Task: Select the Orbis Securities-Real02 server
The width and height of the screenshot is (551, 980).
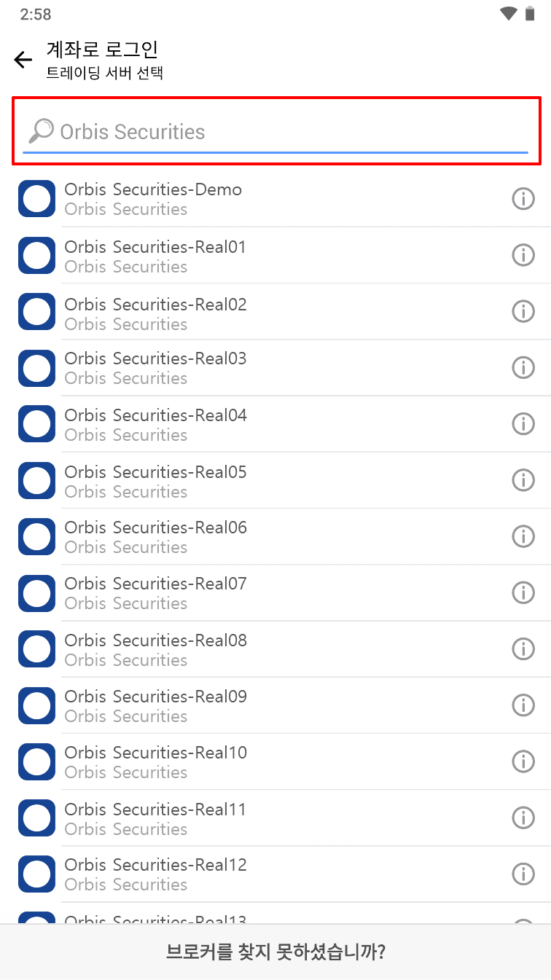Action: (x=155, y=313)
